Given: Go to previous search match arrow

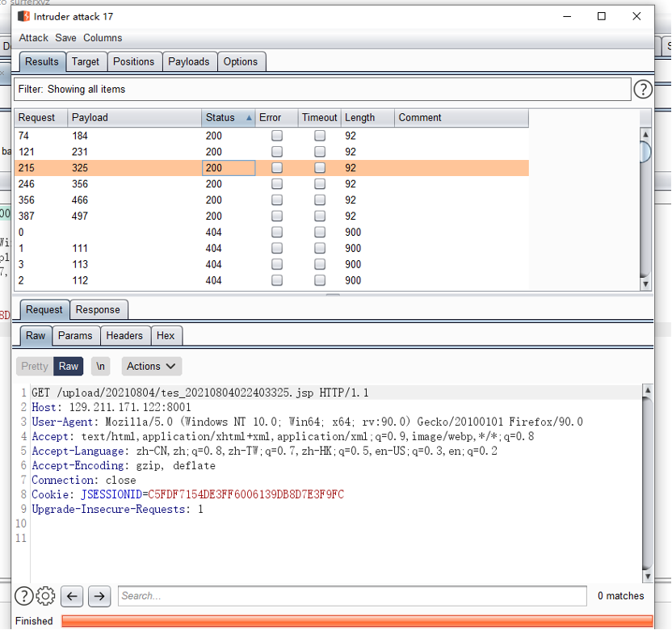Looking at the screenshot, I should tap(72, 596).
